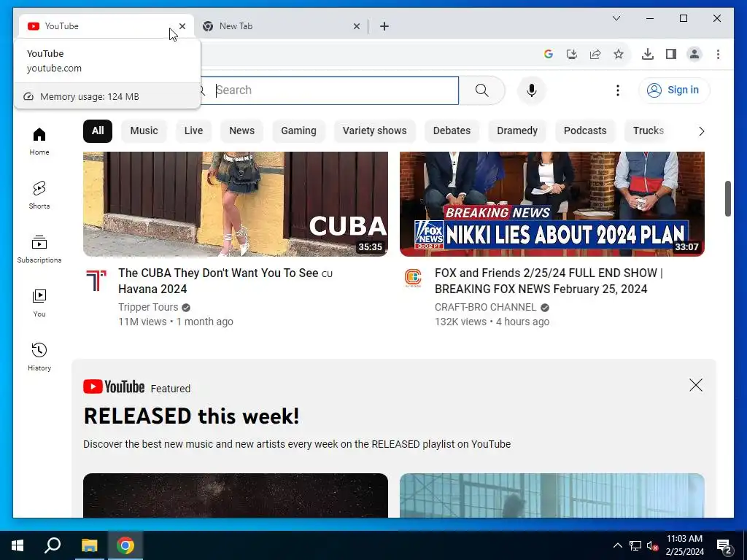Select the News filter chip
The width and height of the screenshot is (747, 560).
[x=241, y=131]
